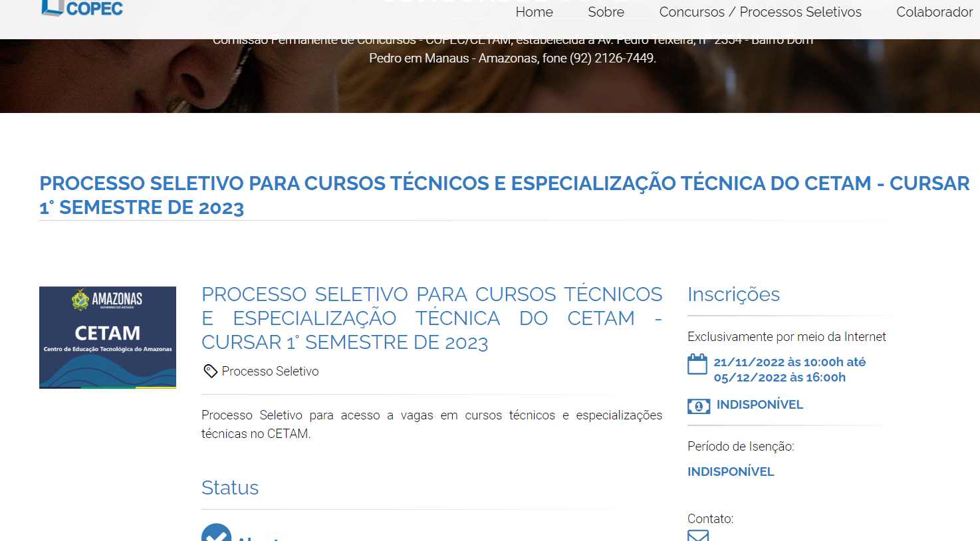Open the Home menu item

[x=534, y=12]
